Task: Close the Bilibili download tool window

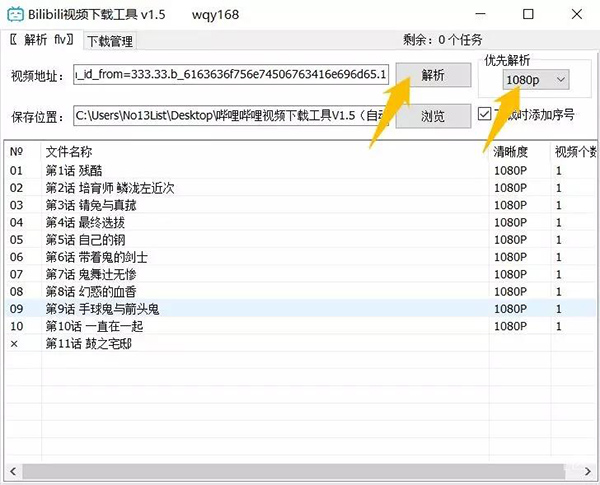Action: pos(577,14)
